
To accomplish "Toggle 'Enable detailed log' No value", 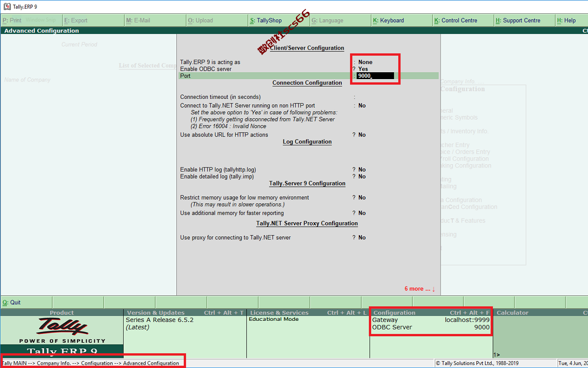I will click(x=362, y=177).
